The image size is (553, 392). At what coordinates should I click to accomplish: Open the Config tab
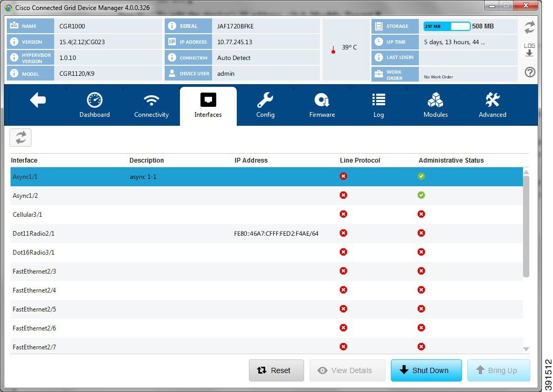coord(265,105)
